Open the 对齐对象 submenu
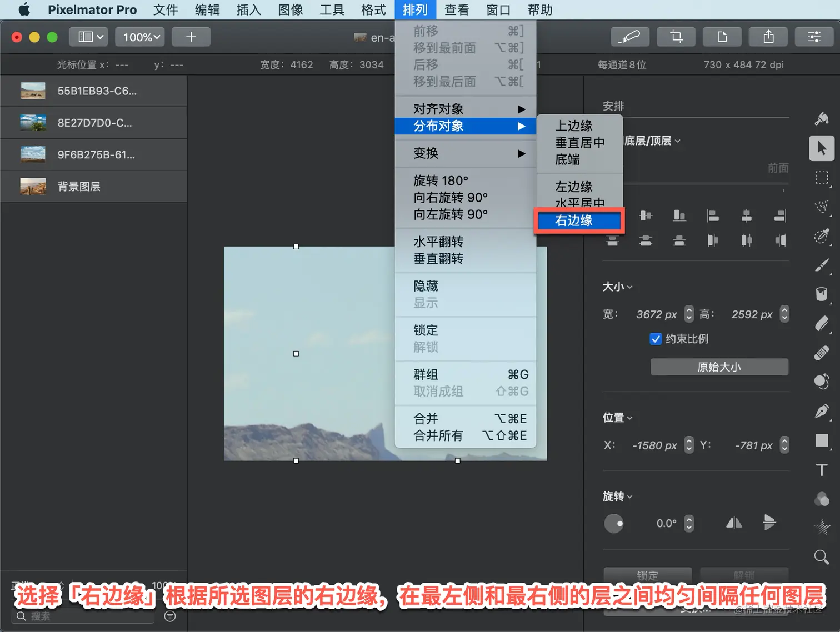The image size is (840, 632). click(466, 109)
